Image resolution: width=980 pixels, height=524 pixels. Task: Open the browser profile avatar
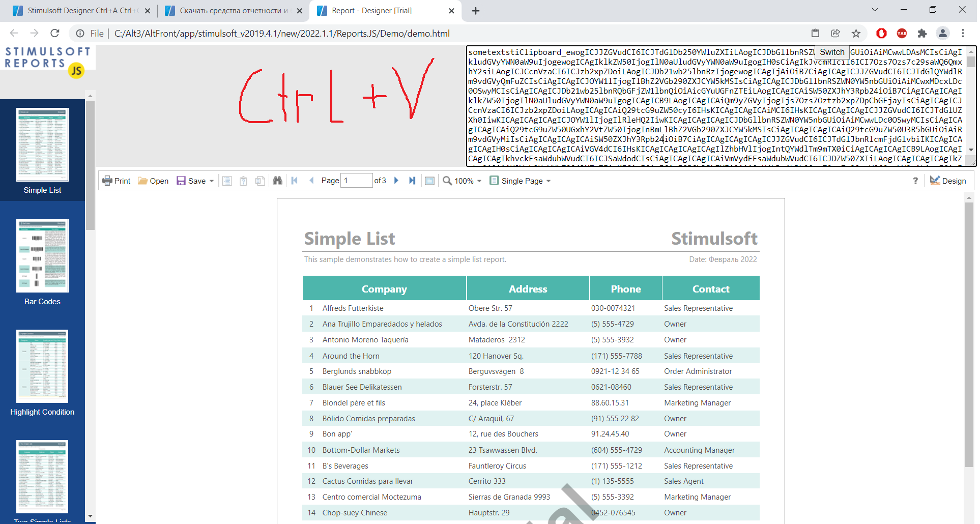[942, 33]
